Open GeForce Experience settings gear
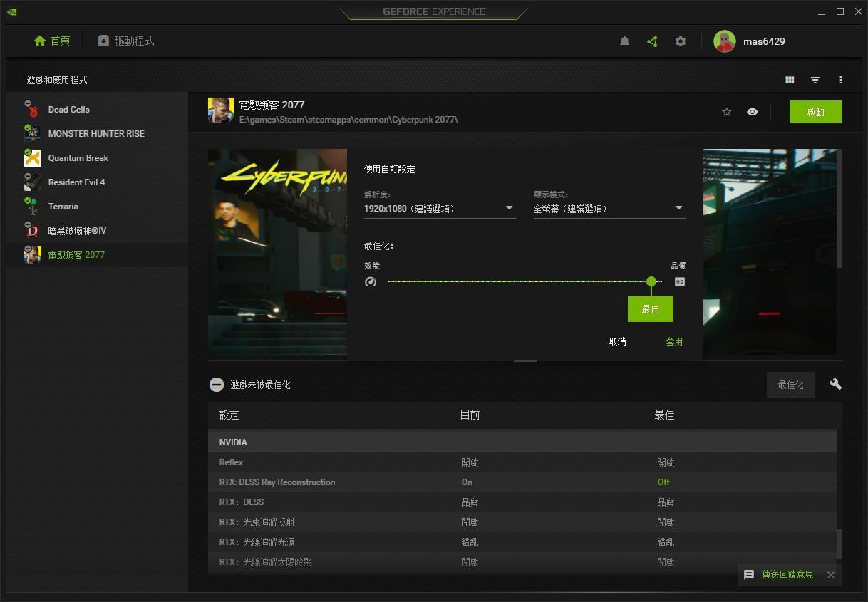 680,41
